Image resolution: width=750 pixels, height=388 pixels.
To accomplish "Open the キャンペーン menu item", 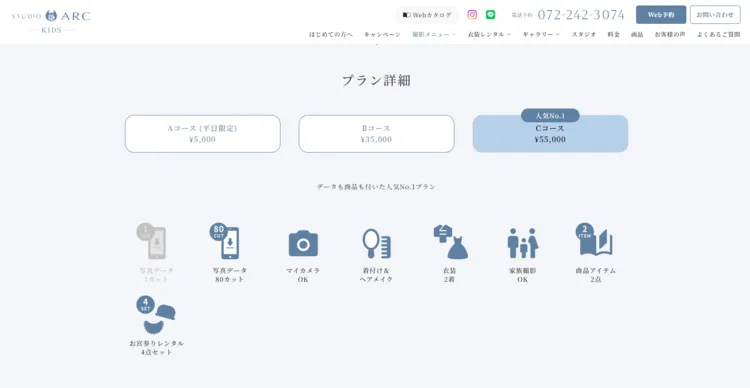I will (x=382, y=34).
